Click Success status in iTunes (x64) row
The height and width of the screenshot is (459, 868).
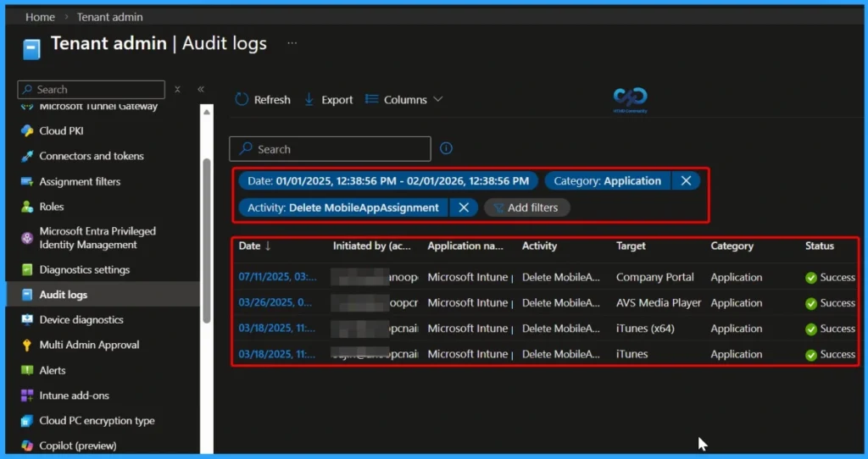point(831,329)
